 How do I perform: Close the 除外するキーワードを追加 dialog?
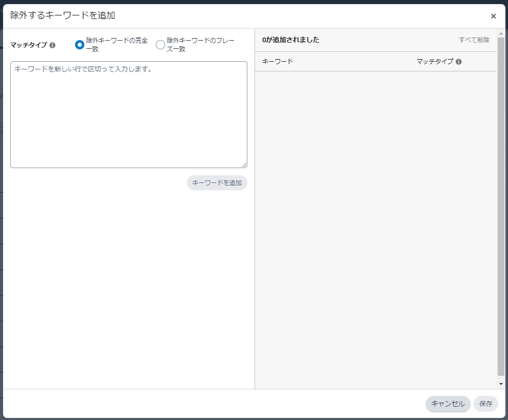493,16
